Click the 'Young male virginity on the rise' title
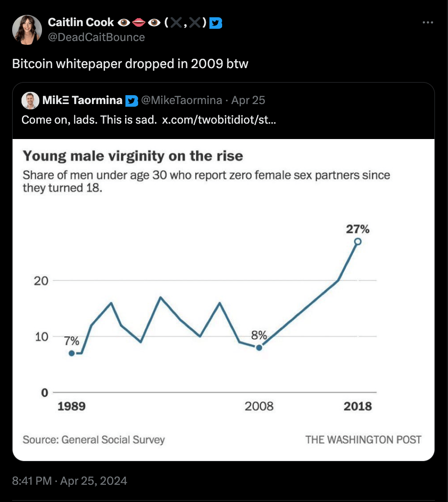 click(x=133, y=155)
